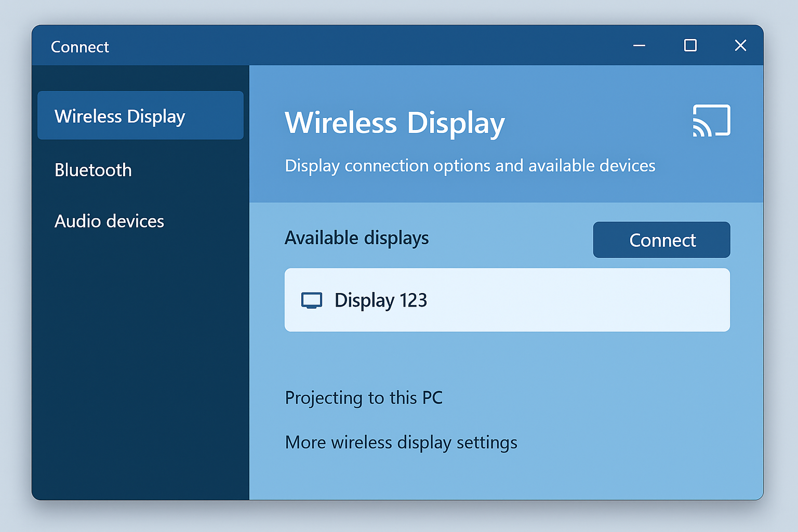Open Projecting to this PC

tap(364, 397)
